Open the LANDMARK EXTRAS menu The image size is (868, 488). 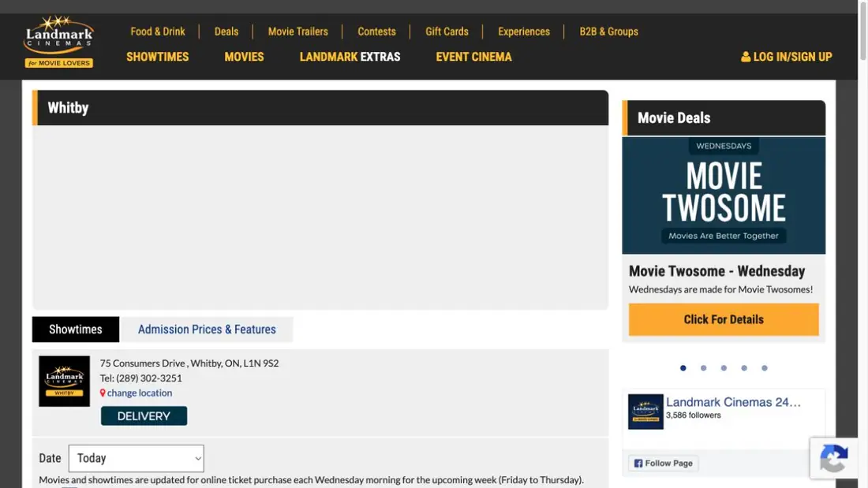click(x=350, y=57)
